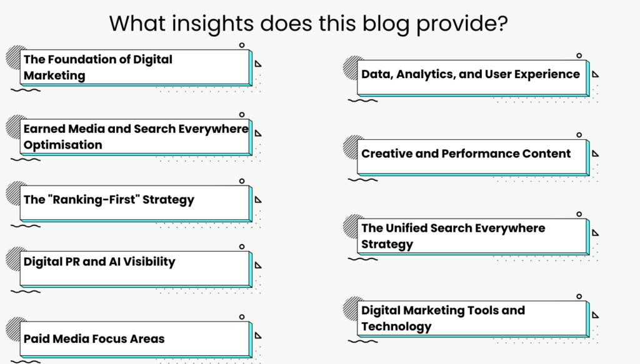Select "Data, Analytics, and User Experience" box

[472, 75]
